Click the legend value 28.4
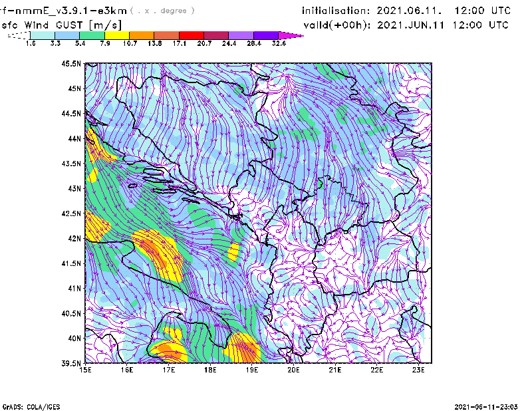 click(x=254, y=43)
